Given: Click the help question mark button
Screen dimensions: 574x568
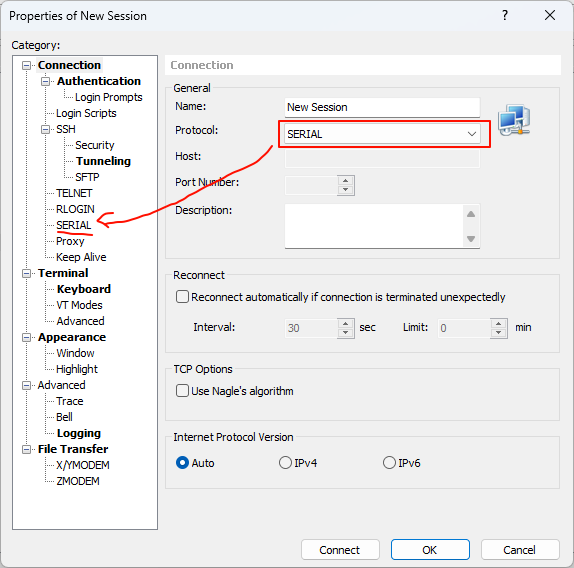Looking at the screenshot, I should click(x=505, y=15).
